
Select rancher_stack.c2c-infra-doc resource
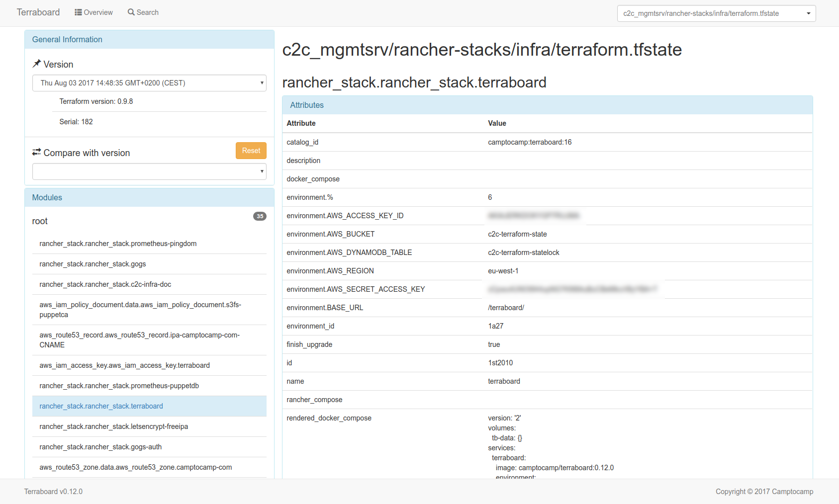click(x=149, y=284)
